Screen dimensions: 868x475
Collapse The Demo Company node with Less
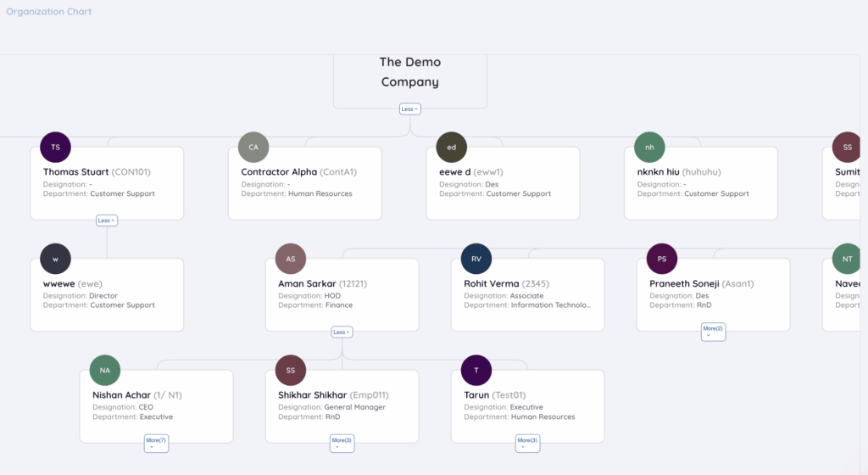pyautogui.click(x=410, y=109)
